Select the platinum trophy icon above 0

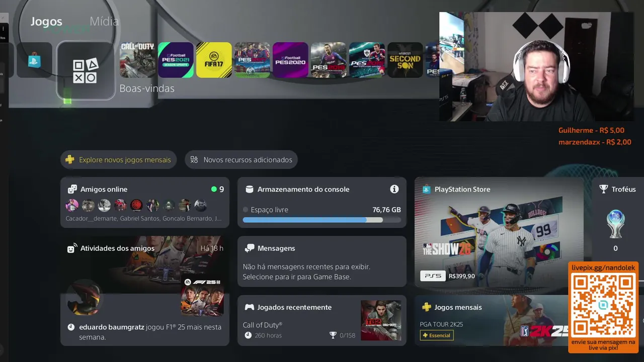pos(615,224)
